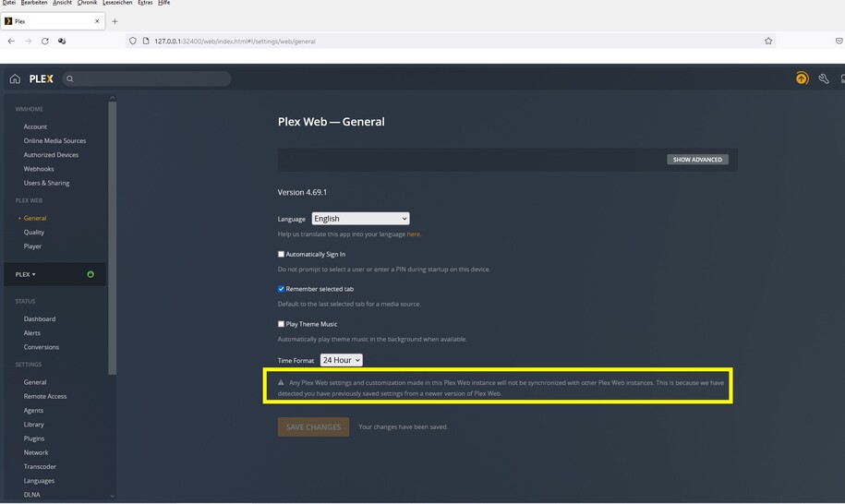Reload the page
The width and height of the screenshot is (845, 504).
coord(44,41)
